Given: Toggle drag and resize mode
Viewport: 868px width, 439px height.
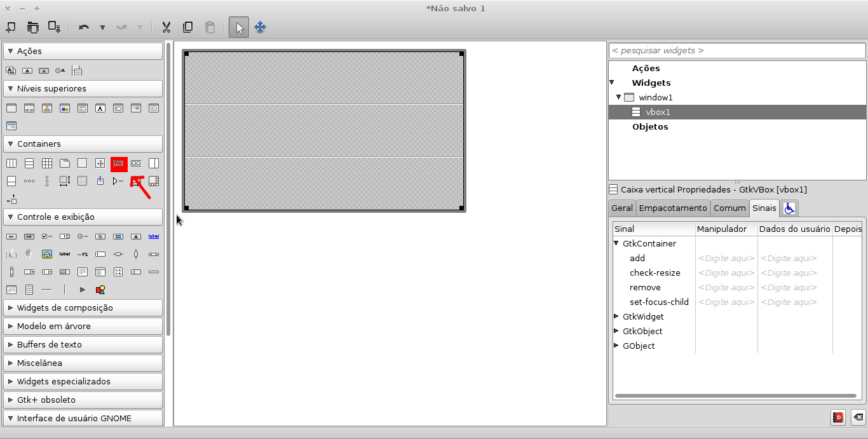Looking at the screenshot, I should (x=260, y=27).
